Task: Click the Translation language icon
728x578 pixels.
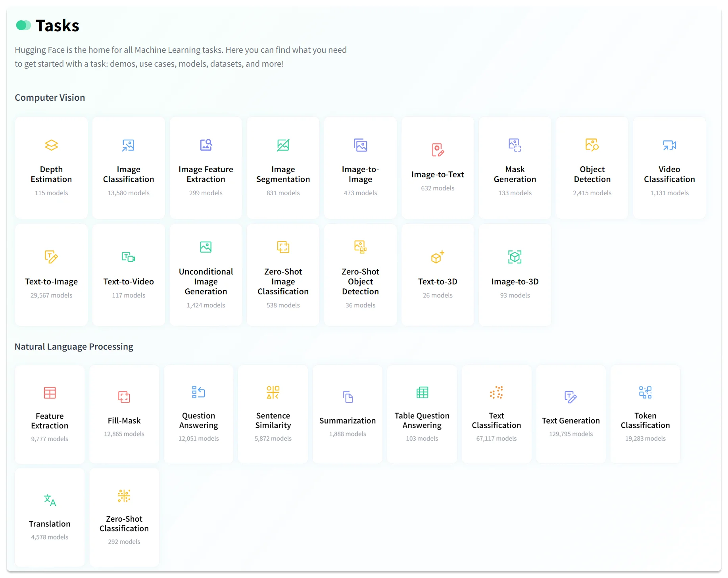Action: pyautogui.click(x=50, y=500)
